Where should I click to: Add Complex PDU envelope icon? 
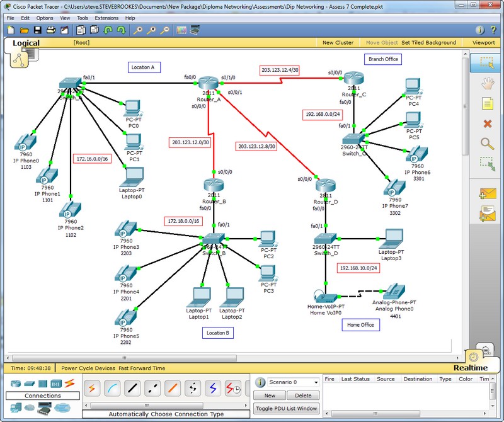coord(488,214)
